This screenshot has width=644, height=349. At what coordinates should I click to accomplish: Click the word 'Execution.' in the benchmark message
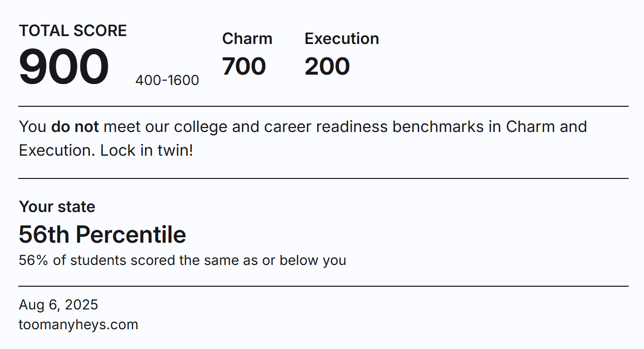tap(57, 150)
